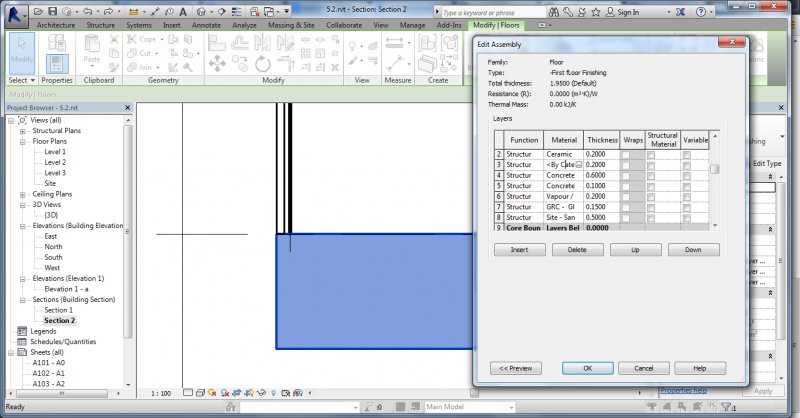Toggle Wraps checkbox for layer row 7
This screenshot has height=418, width=800.
626,207
